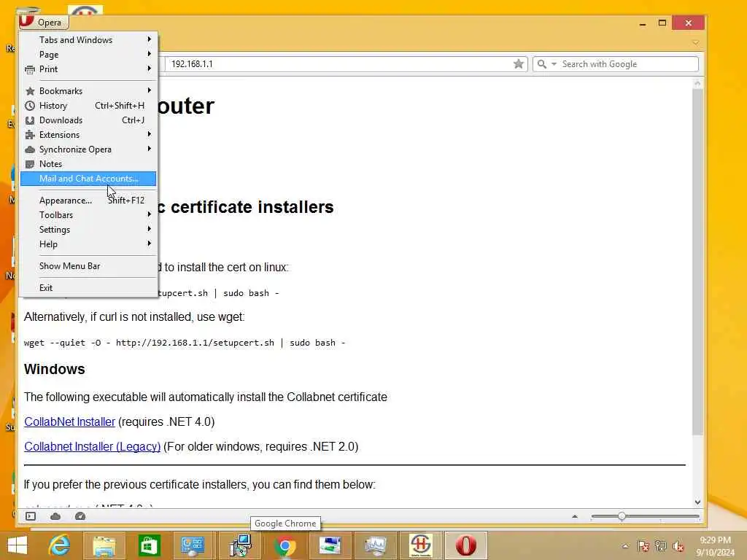Click the Action Center flag tray icon
This screenshot has width=747, height=560.
point(643,546)
